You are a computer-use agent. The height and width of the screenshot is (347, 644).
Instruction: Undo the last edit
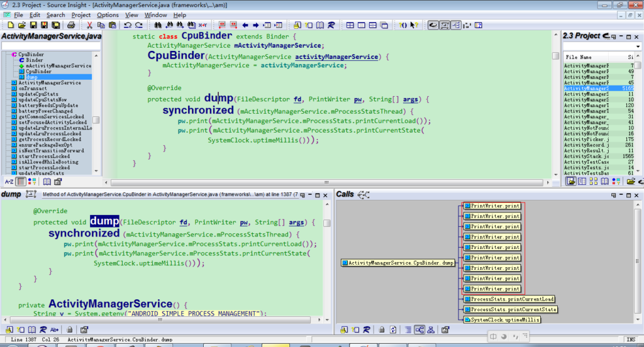coord(128,25)
